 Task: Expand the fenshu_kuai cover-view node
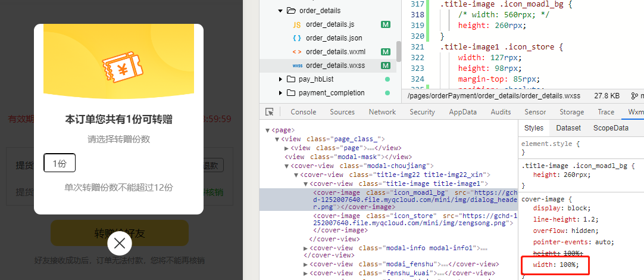(x=305, y=273)
